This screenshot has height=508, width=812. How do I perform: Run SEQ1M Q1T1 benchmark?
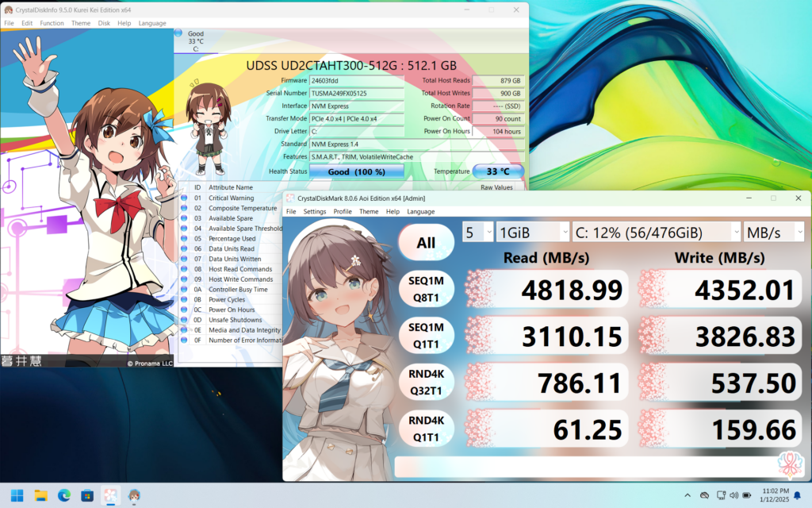[426, 336]
